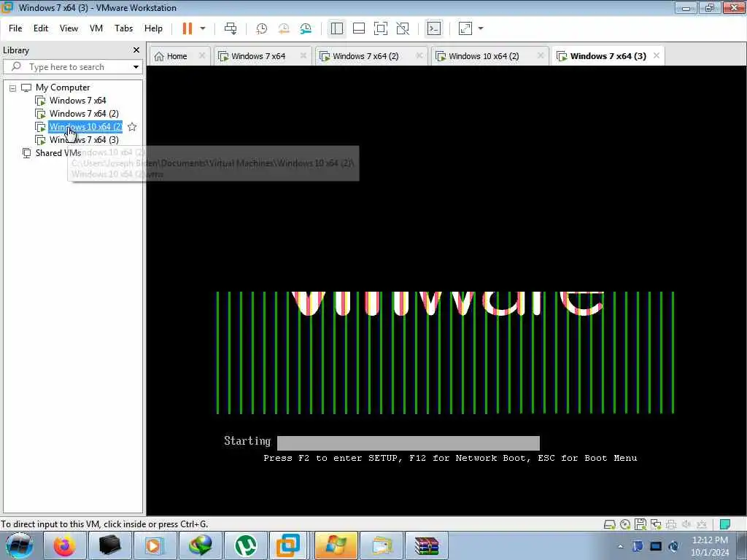
Task: Close the Library panel
Action: tap(136, 50)
